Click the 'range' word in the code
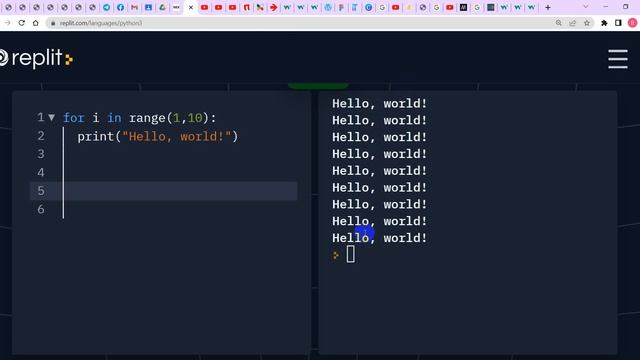 (x=147, y=118)
